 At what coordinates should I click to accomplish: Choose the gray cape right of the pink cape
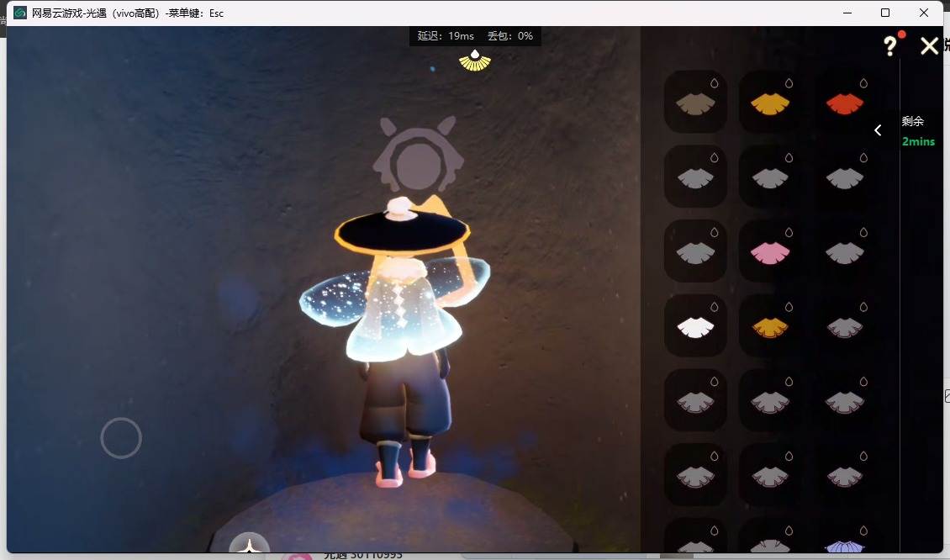[845, 251]
